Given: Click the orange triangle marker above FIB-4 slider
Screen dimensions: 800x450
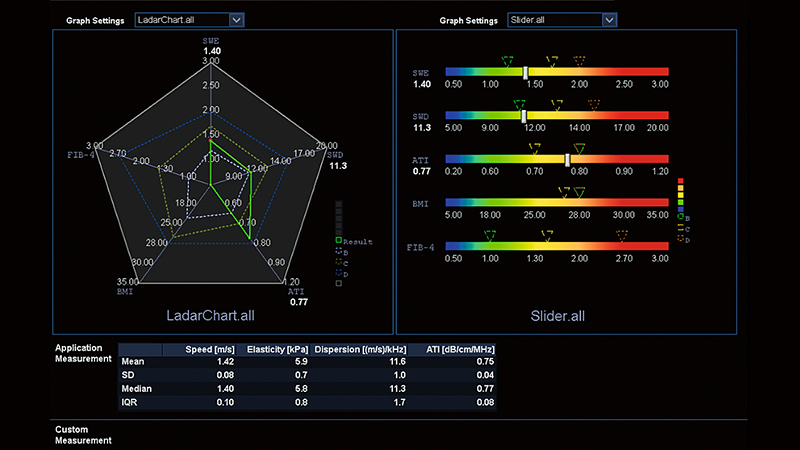Looking at the screenshot, I should tap(623, 234).
